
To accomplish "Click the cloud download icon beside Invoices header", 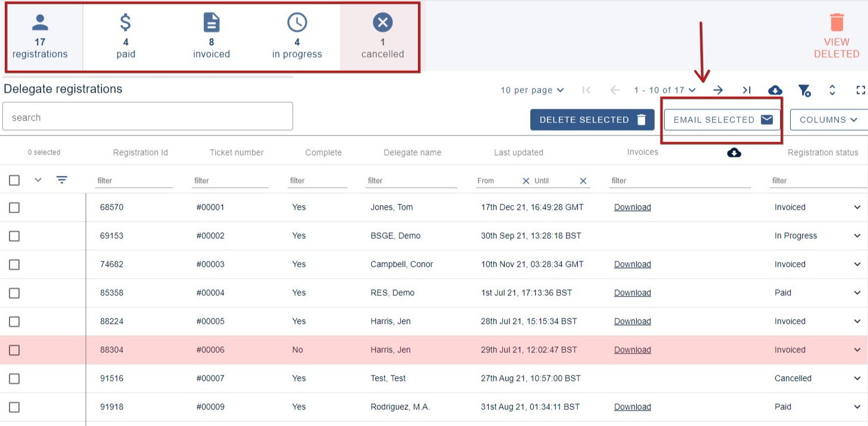I will pyautogui.click(x=734, y=153).
